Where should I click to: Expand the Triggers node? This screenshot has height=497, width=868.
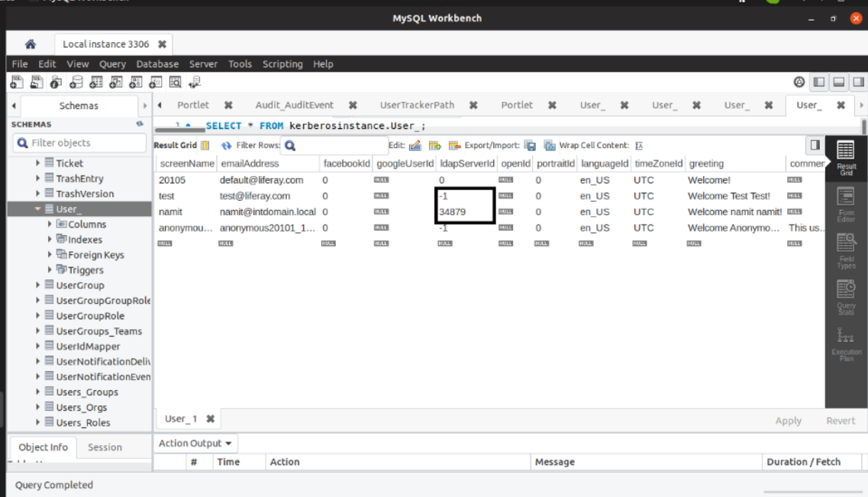click(x=50, y=269)
